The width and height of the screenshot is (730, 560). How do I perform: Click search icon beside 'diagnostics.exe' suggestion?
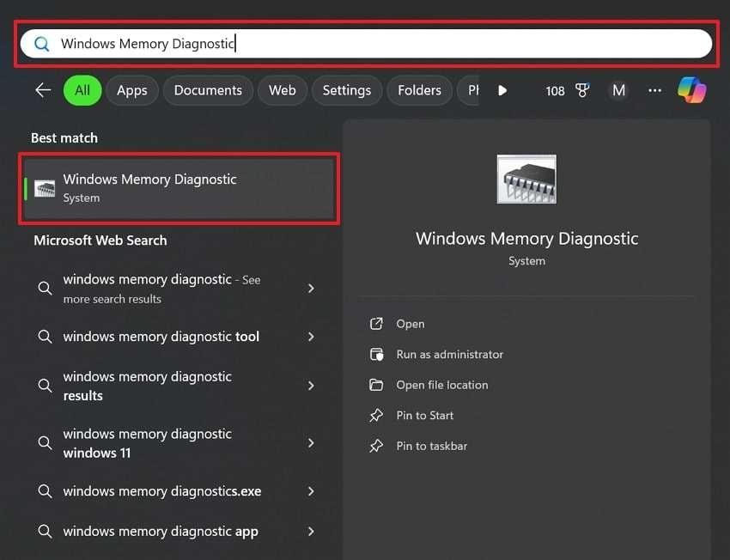(45, 491)
